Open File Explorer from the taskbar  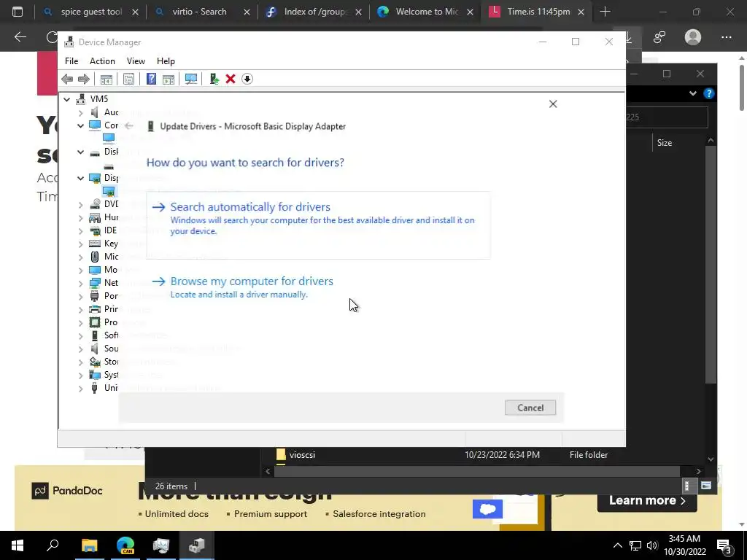[x=89, y=545]
